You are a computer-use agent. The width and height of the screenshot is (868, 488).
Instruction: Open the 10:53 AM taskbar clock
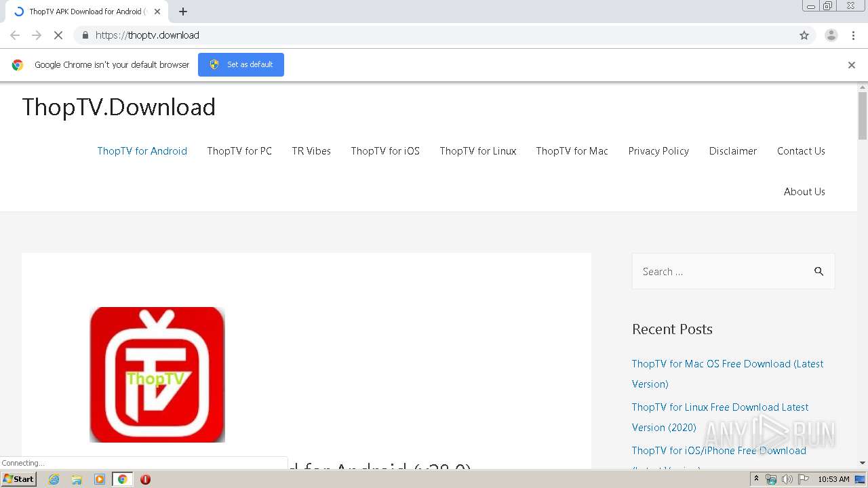[x=833, y=479]
